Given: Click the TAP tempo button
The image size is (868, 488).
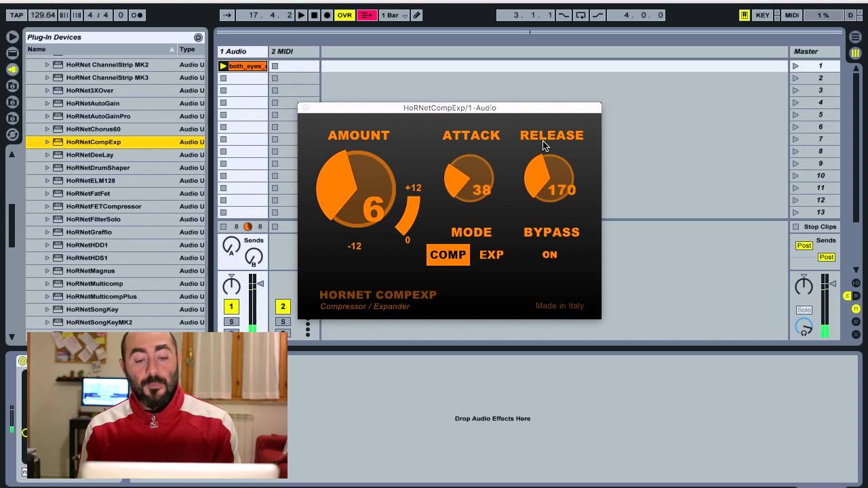Looking at the screenshot, I should pos(17,15).
